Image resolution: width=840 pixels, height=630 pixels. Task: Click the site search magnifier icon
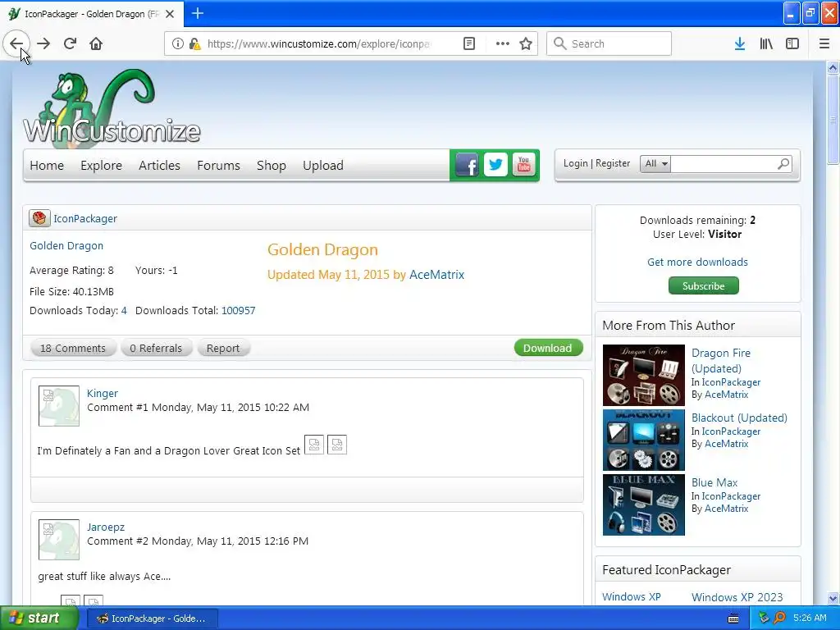[x=783, y=163]
